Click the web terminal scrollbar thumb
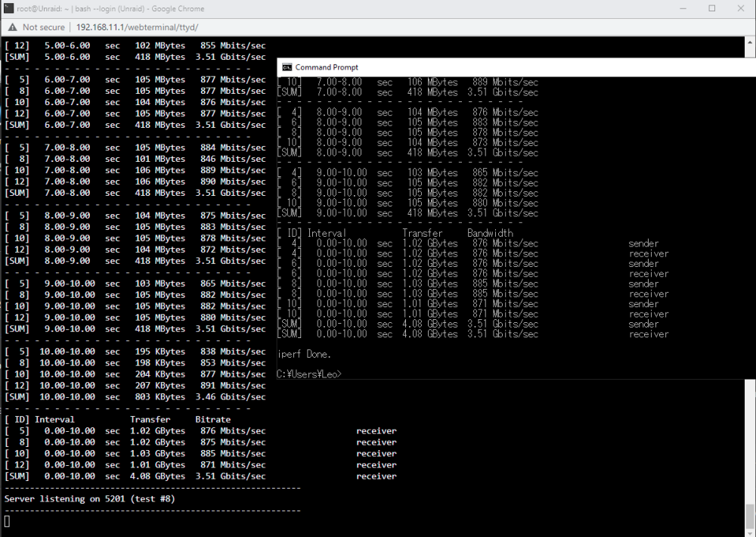 point(750,517)
